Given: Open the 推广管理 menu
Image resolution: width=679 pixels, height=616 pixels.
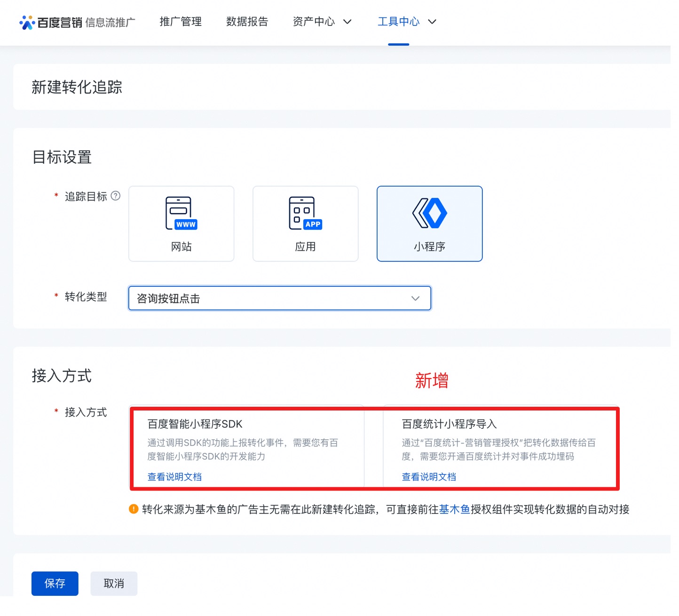Looking at the screenshot, I should 181,22.
